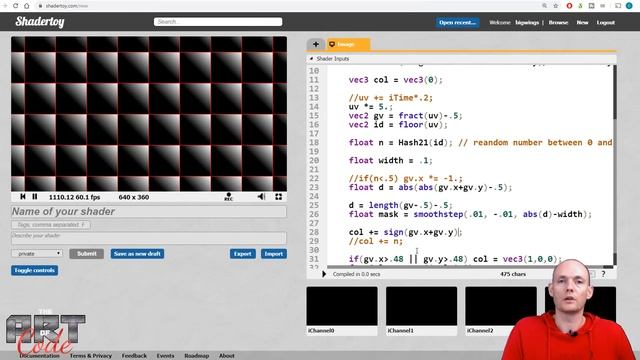
Task: Restart shader time with rewind icon
Action: coord(23,197)
